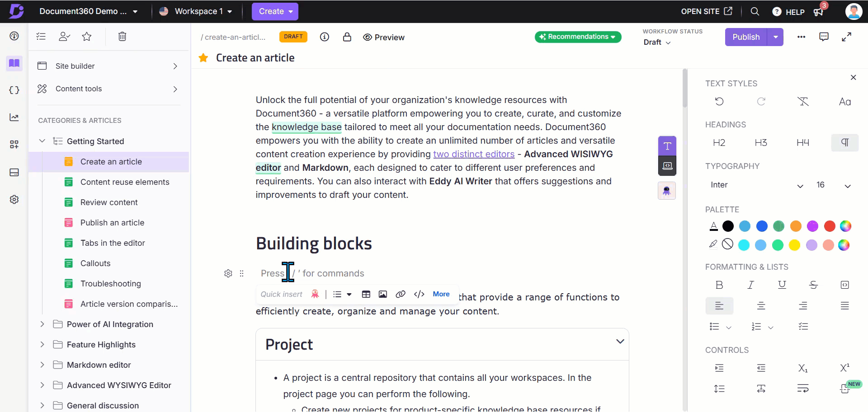Open the Documentation book icon in sidebar
Viewport: 868px width, 412px height.
14,63
